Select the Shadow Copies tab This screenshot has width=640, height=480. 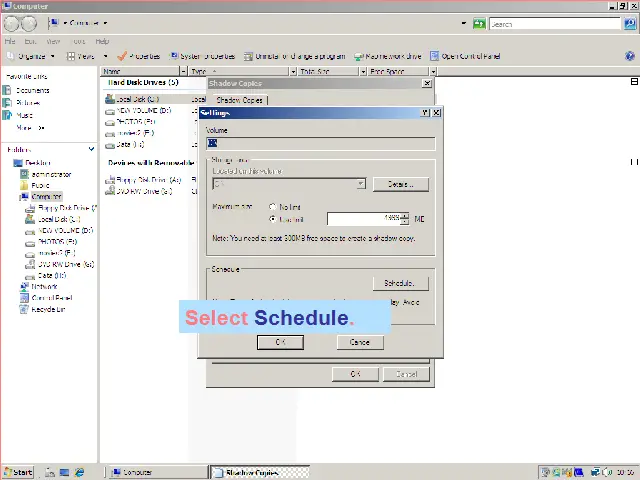[x=239, y=100]
